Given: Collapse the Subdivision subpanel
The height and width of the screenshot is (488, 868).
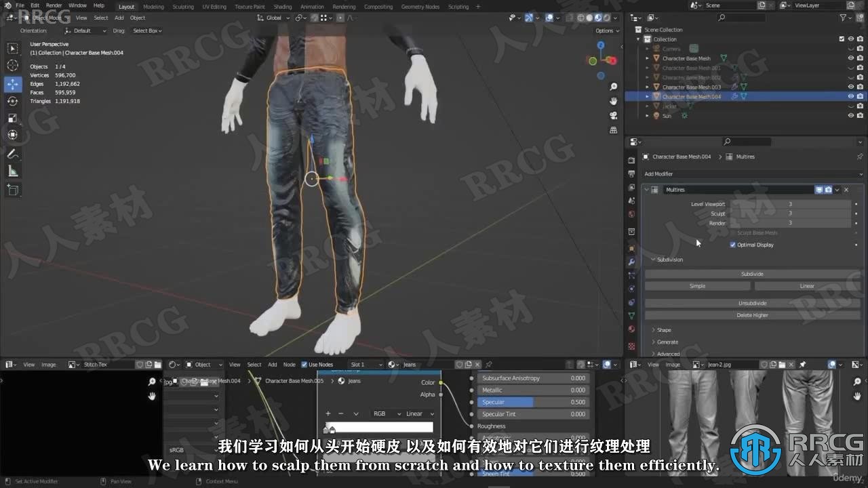Looking at the screenshot, I should pos(653,260).
